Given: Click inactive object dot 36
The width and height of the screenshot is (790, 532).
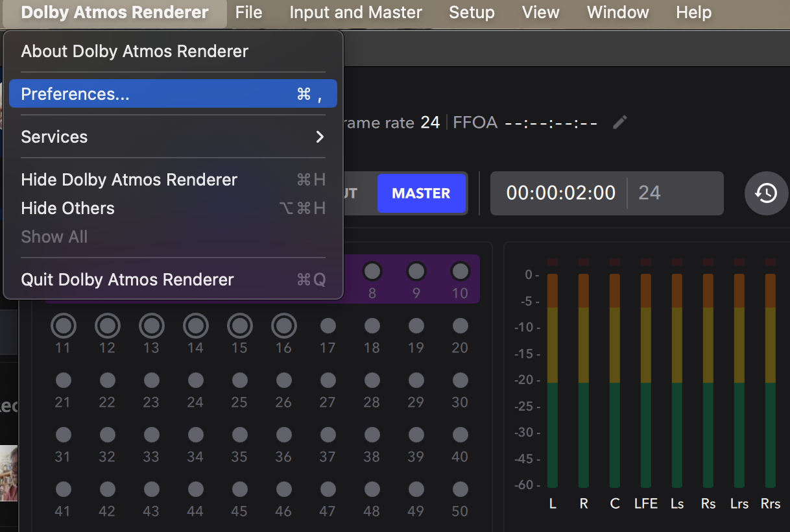Looking at the screenshot, I should [x=283, y=435].
